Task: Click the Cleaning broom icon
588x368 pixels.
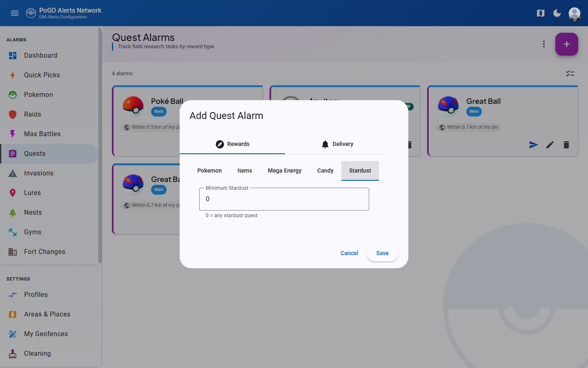Action: click(x=13, y=354)
